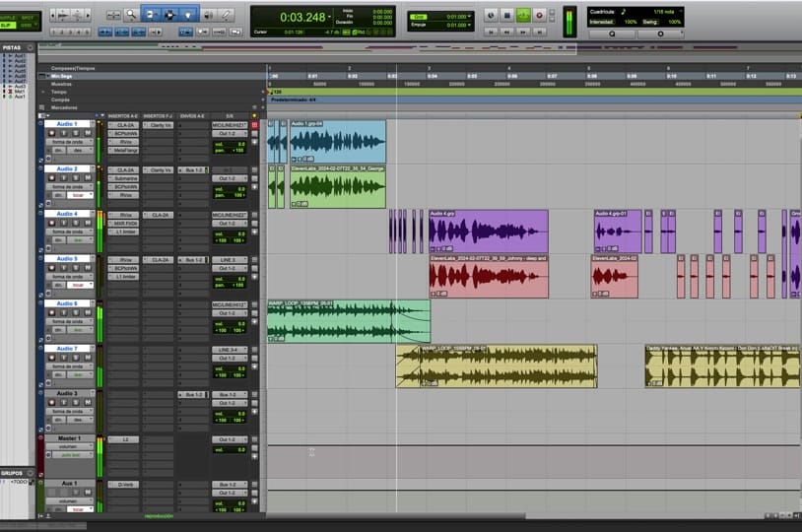Select the Audio 7 track name
The image size is (802, 532).
tap(67, 349)
